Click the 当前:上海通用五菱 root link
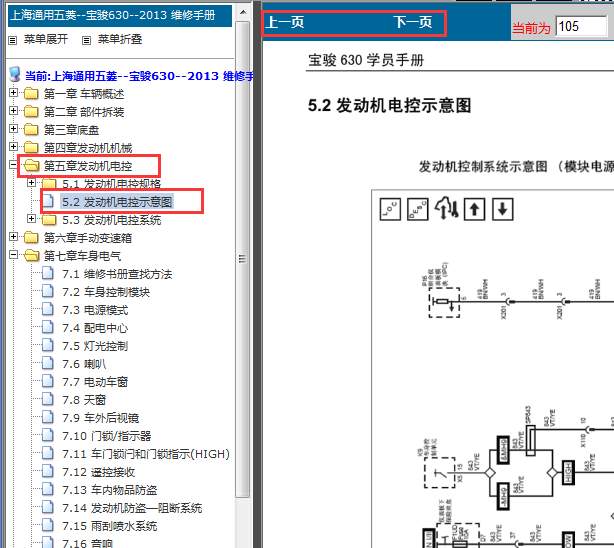 (139, 76)
